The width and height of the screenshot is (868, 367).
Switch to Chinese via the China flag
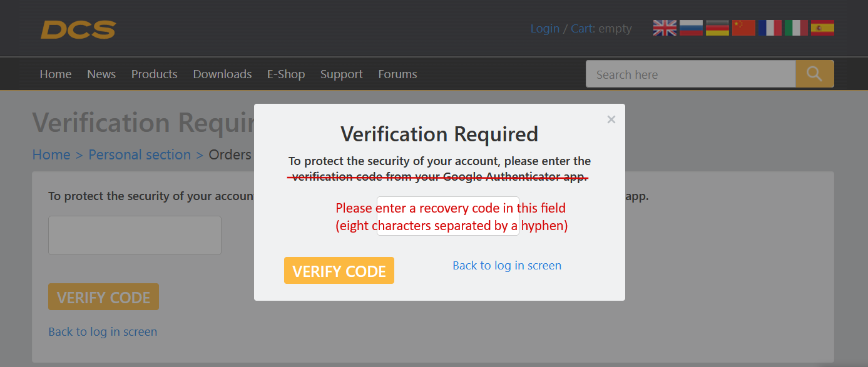click(x=743, y=28)
